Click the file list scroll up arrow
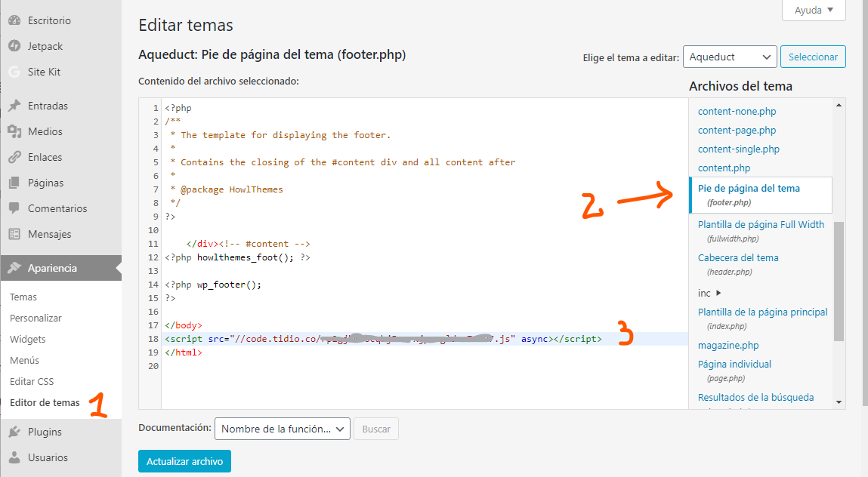Image resolution: width=868 pixels, height=477 pixels. tap(839, 105)
